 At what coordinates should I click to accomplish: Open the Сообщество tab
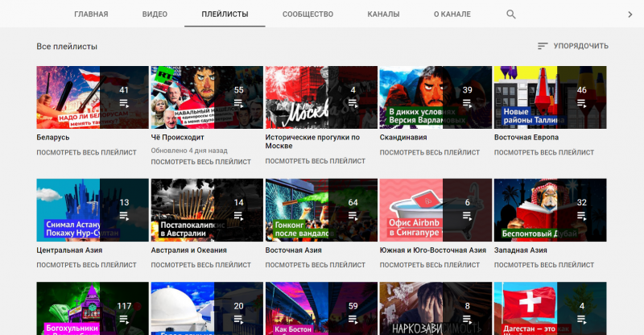[308, 14]
